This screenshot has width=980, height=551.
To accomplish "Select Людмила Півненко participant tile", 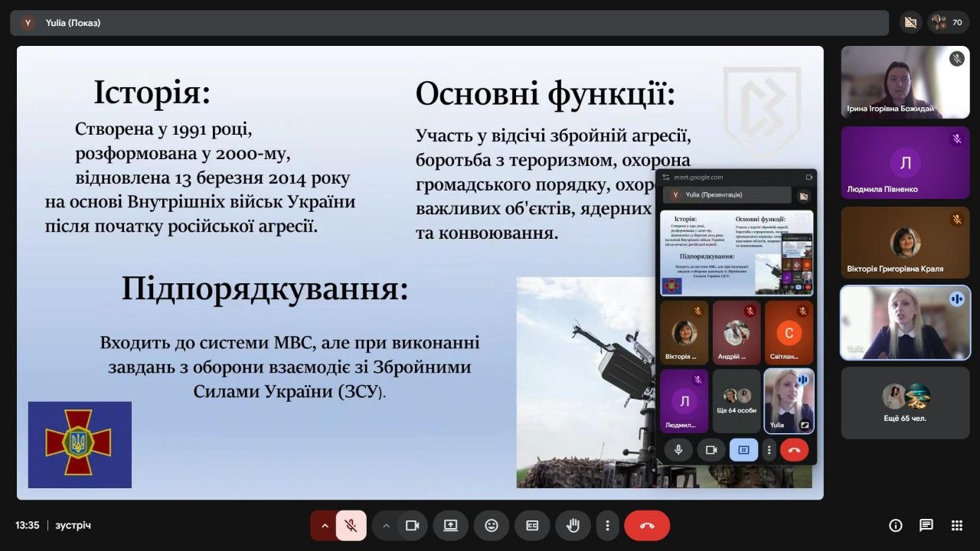I will coord(905,162).
